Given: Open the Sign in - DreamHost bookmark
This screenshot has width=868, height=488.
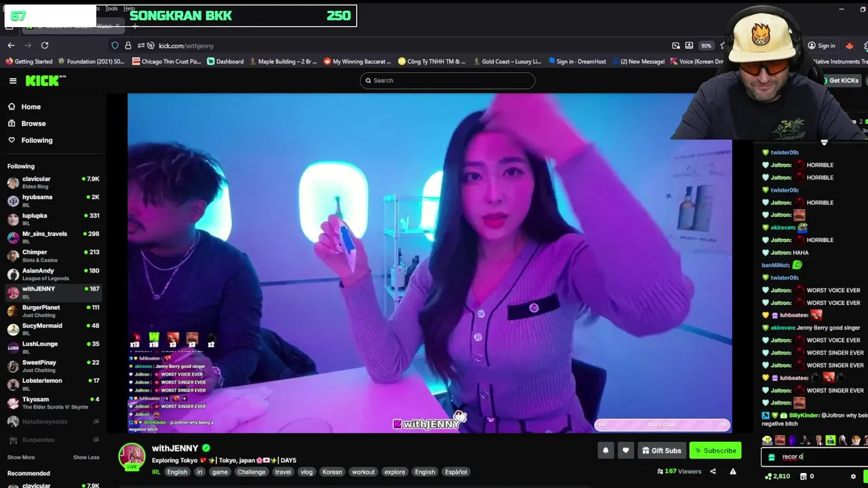Looking at the screenshot, I should [x=577, y=61].
